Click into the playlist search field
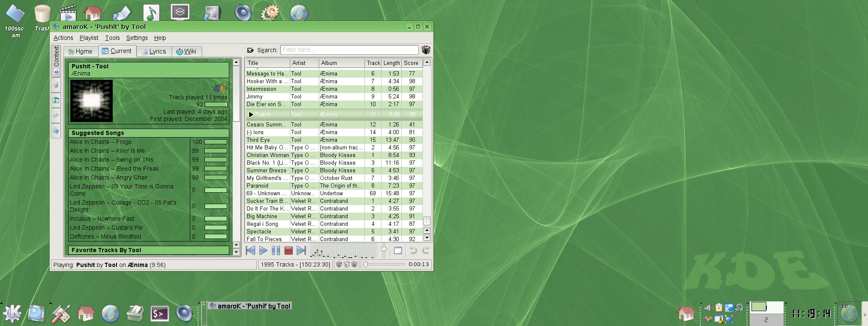The width and height of the screenshot is (868, 326). point(349,50)
